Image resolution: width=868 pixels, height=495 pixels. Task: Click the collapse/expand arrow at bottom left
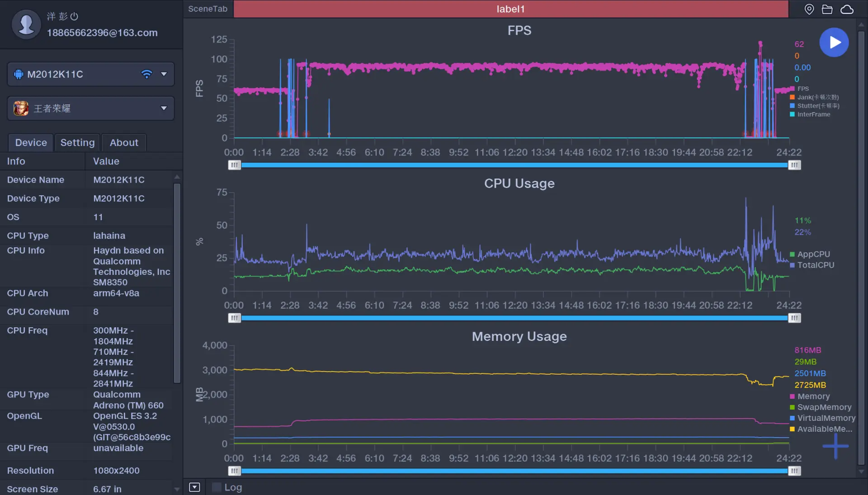194,487
